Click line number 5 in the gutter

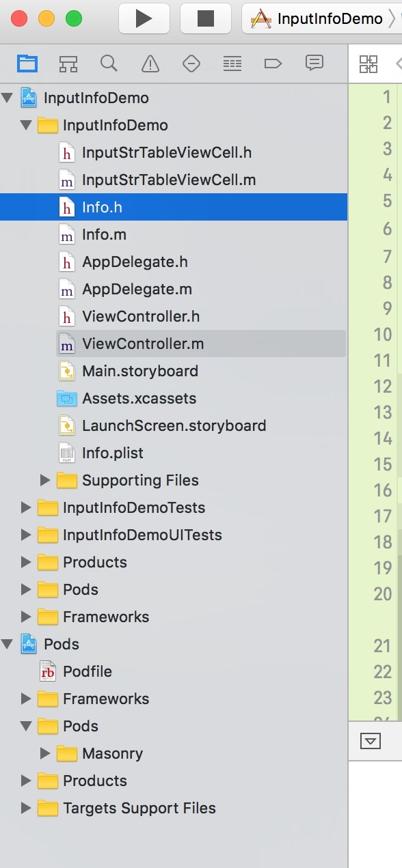click(387, 200)
